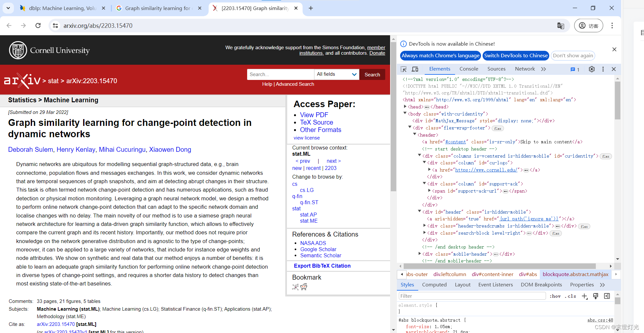644x333 pixels.
Task: Open the tab search dropdown arrow
Action: 8,8
